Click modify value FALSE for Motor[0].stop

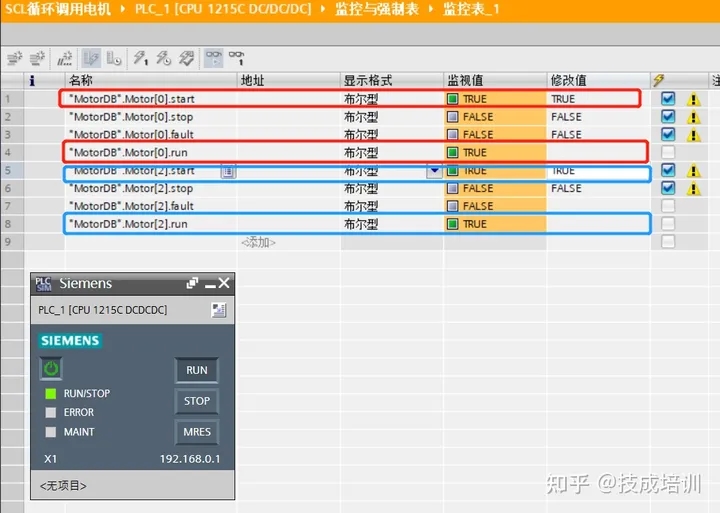pyautogui.click(x=566, y=117)
